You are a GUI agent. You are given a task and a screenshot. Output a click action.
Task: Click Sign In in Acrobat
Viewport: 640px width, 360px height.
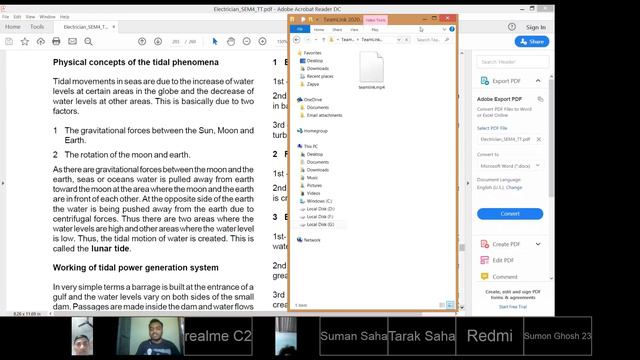536,27
